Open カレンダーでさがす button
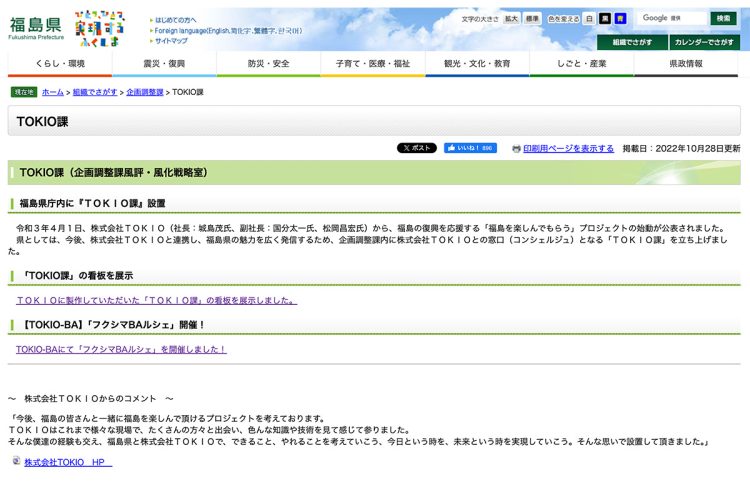Viewport: 750px width, 500px height. point(704,42)
